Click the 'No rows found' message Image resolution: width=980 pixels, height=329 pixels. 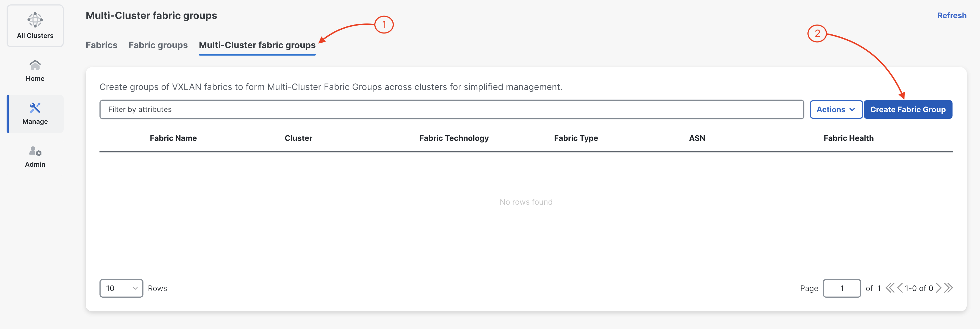(526, 202)
